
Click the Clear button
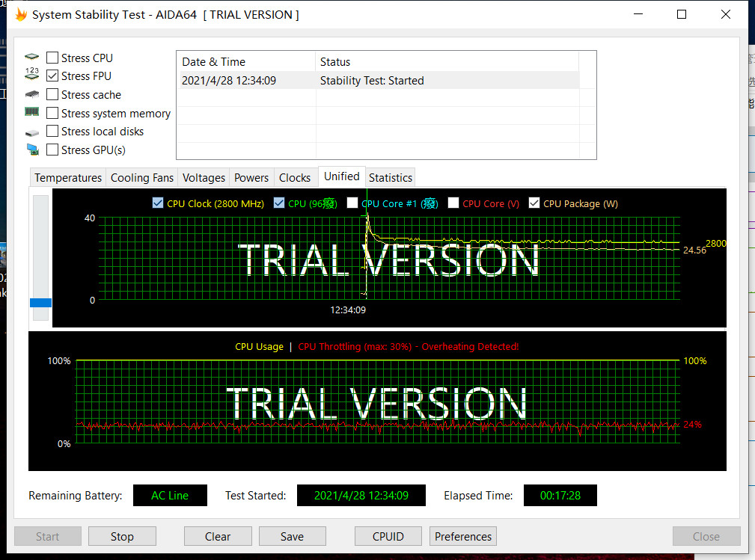[x=218, y=536]
